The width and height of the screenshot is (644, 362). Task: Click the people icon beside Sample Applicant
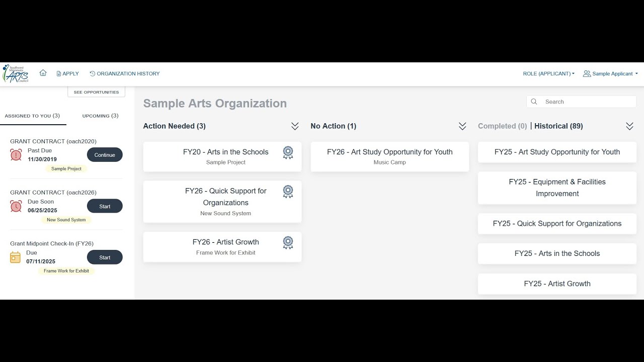coord(587,73)
